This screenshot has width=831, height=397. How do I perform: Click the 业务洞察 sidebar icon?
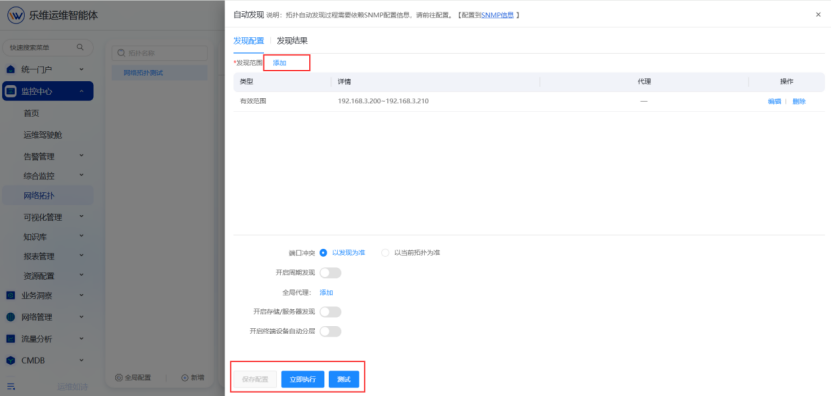pos(11,296)
